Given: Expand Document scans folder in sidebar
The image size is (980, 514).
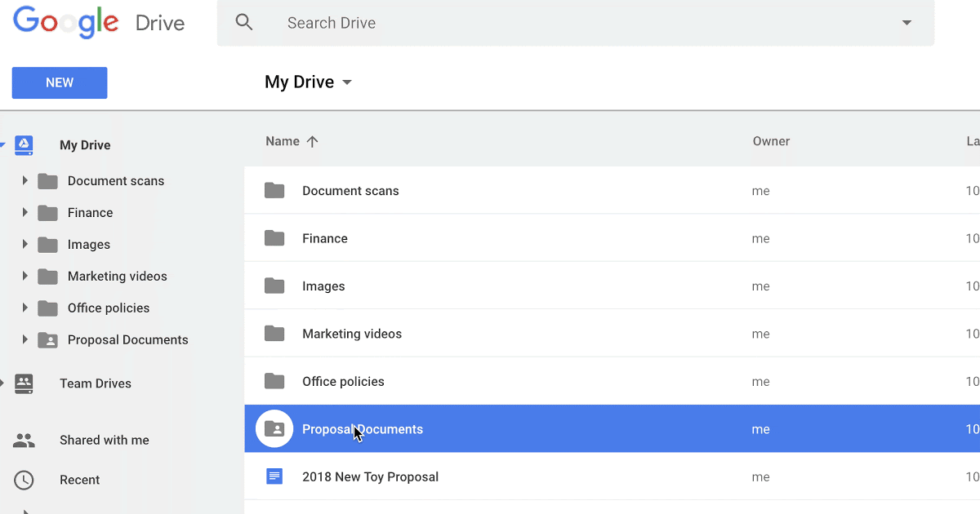Looking at the screenshot, I should (x=24, y=181).
